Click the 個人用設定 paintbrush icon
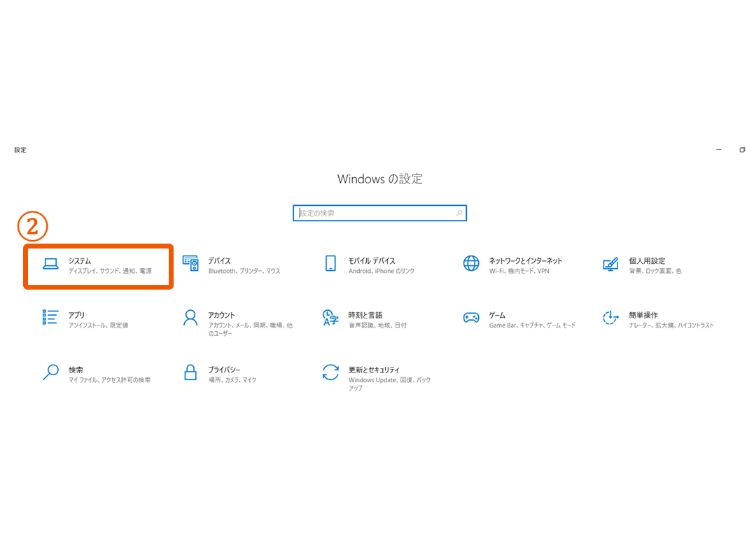 point(610,264)
